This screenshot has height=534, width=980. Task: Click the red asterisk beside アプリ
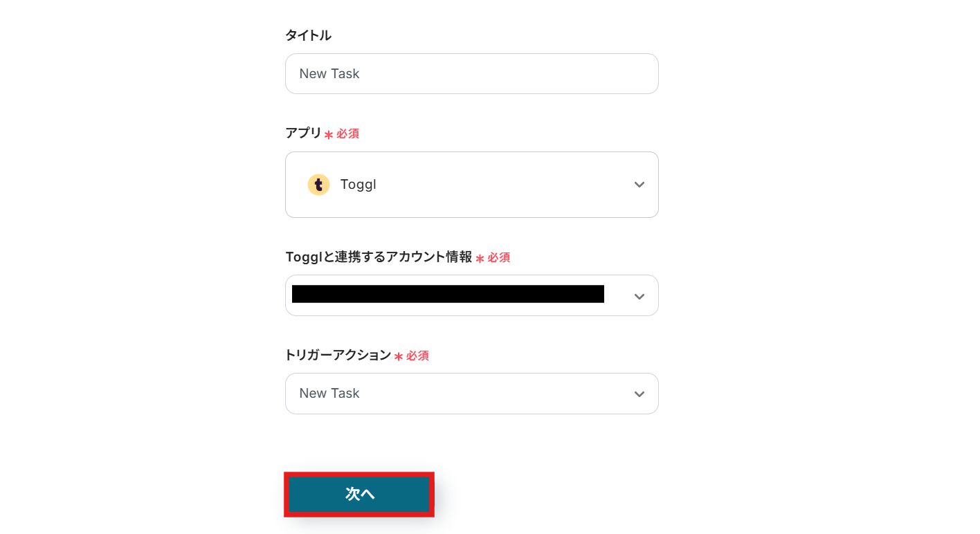329,135
